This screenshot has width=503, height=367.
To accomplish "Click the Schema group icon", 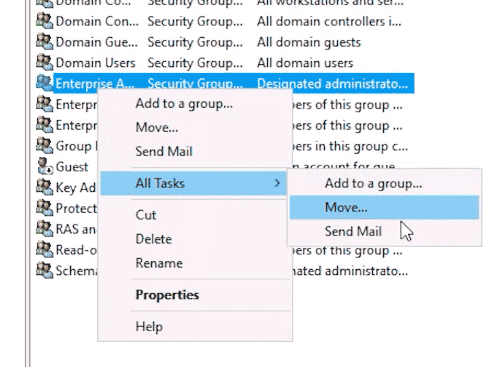I will (x=44, y=270).
